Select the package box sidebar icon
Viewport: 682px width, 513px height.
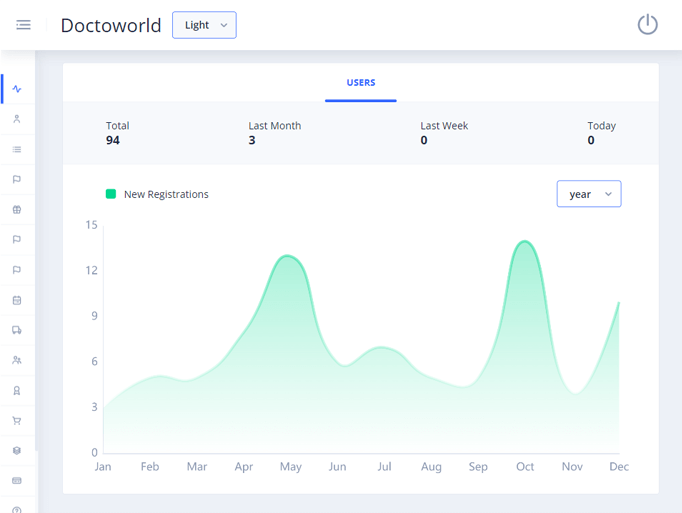point(17,451)
